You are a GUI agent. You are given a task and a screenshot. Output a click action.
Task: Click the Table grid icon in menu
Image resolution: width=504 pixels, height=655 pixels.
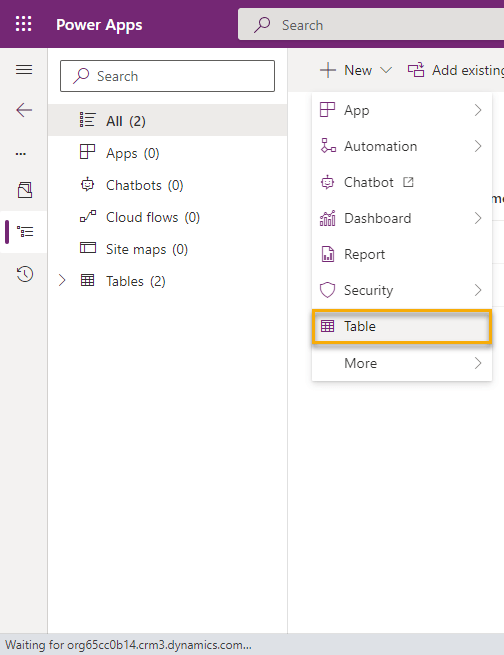[327, 326]
